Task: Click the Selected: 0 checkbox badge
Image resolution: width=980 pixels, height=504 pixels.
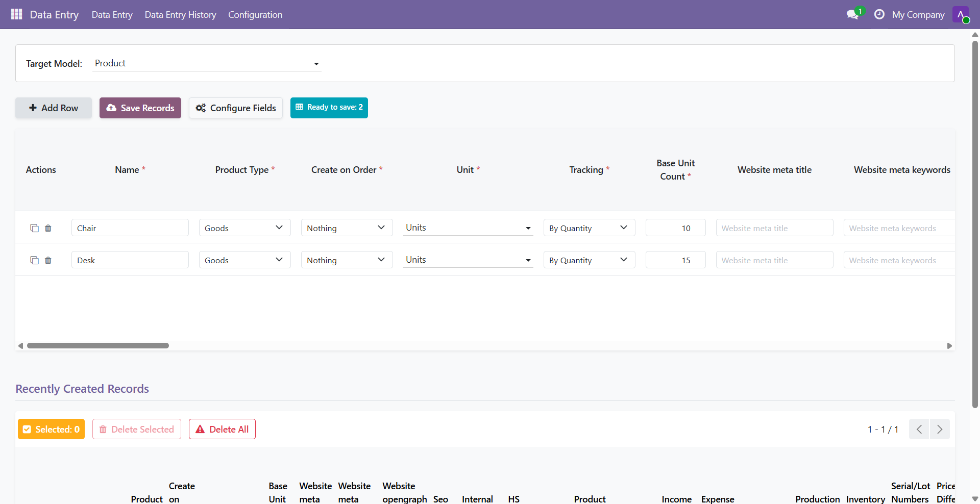Action: 51,429
